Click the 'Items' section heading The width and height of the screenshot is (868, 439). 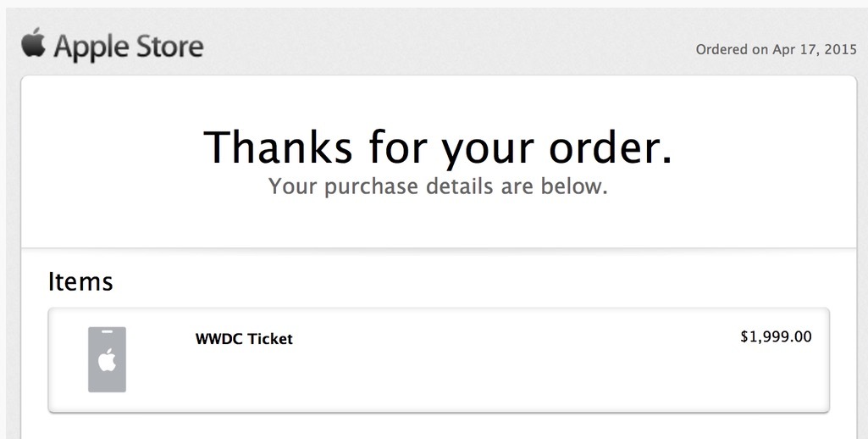pyautogui.click(x=80, y=281)
